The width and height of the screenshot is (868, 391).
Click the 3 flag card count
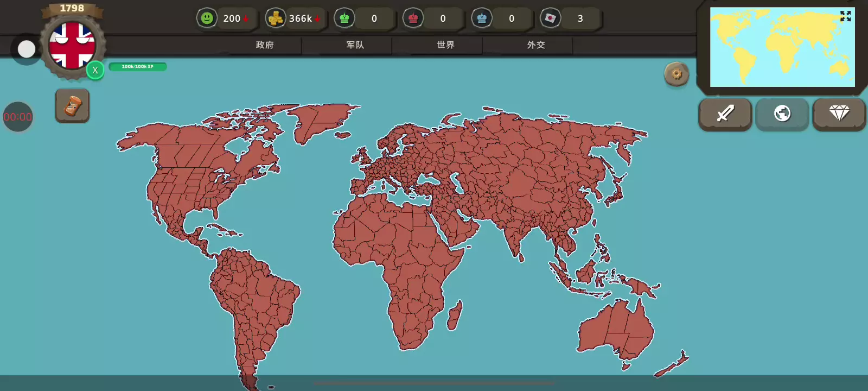point(580,18)
